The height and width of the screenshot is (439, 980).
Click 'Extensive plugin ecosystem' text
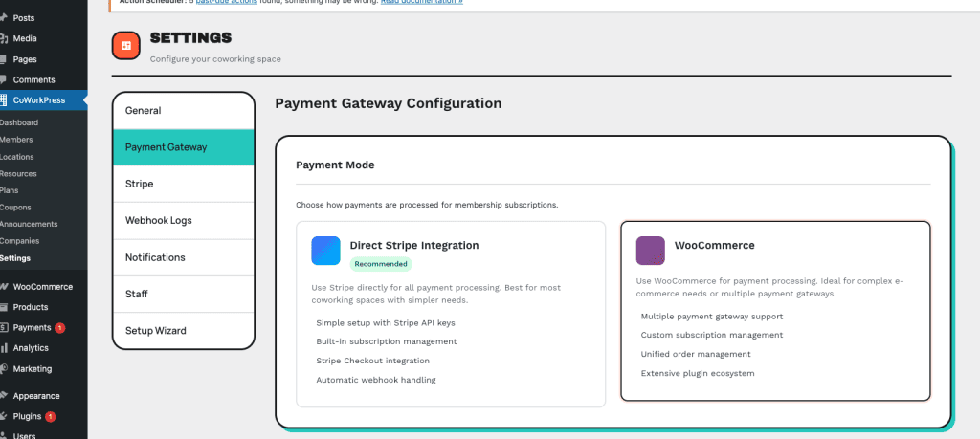(x=698, y=373)
